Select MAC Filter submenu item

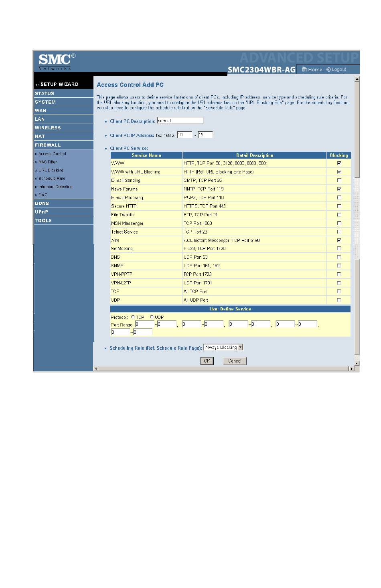point(48,162)
